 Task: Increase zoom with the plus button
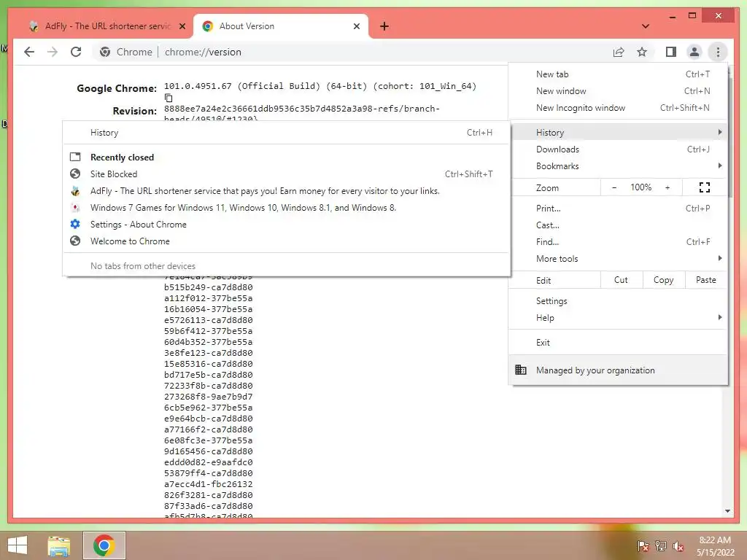click(x=667, y=187)
